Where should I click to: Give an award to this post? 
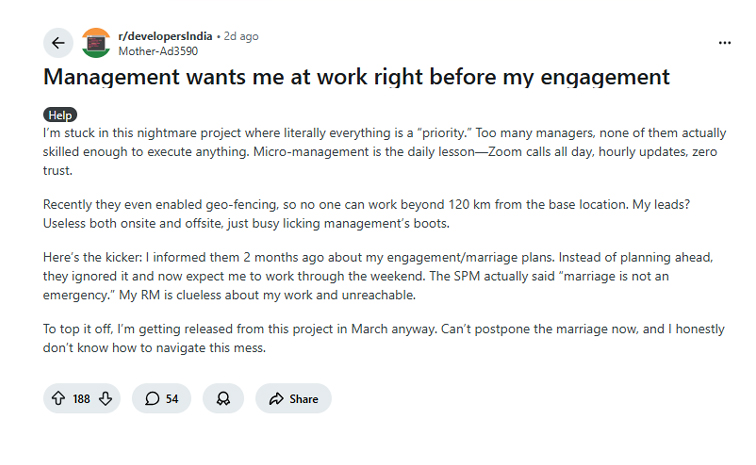click(x=223, y=398)
